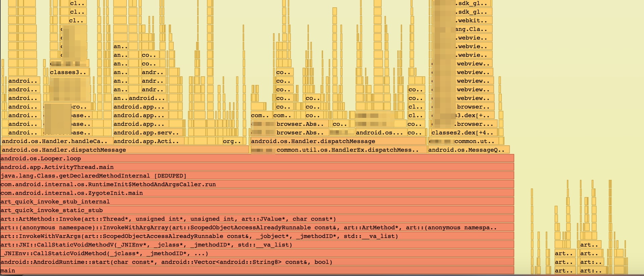
Task: Click the _JNIEnv::CallStaticVoidMethod frame
Action: click(x=257, y=254)
